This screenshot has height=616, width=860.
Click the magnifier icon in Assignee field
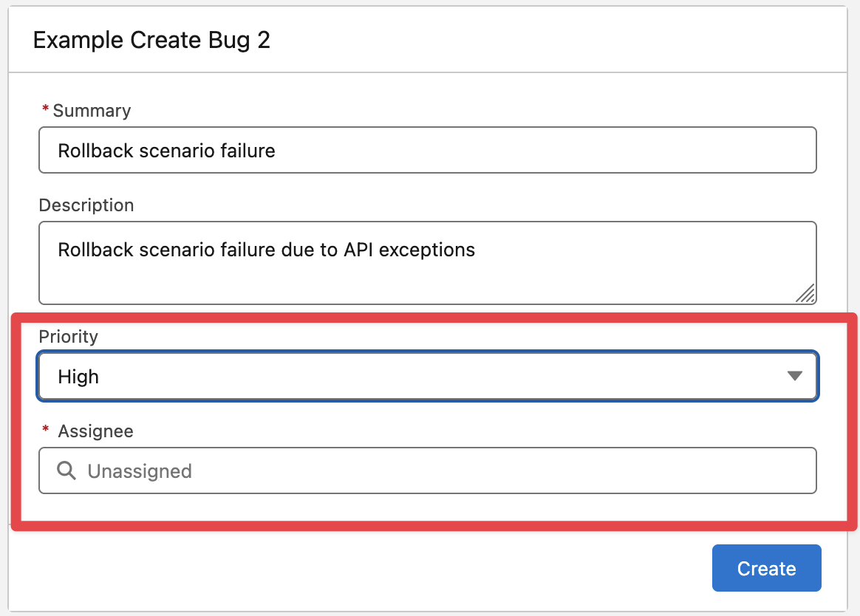tap(66, 470)
